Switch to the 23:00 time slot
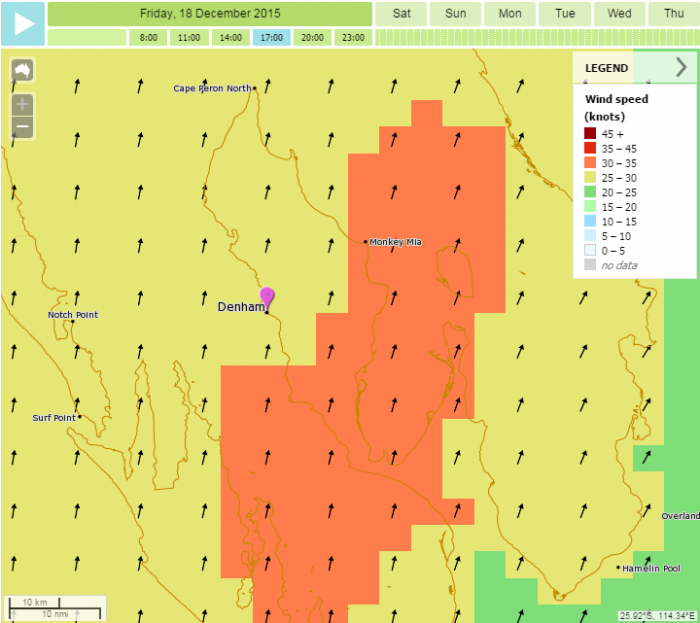Screen dimensions: 700x623 352,37
